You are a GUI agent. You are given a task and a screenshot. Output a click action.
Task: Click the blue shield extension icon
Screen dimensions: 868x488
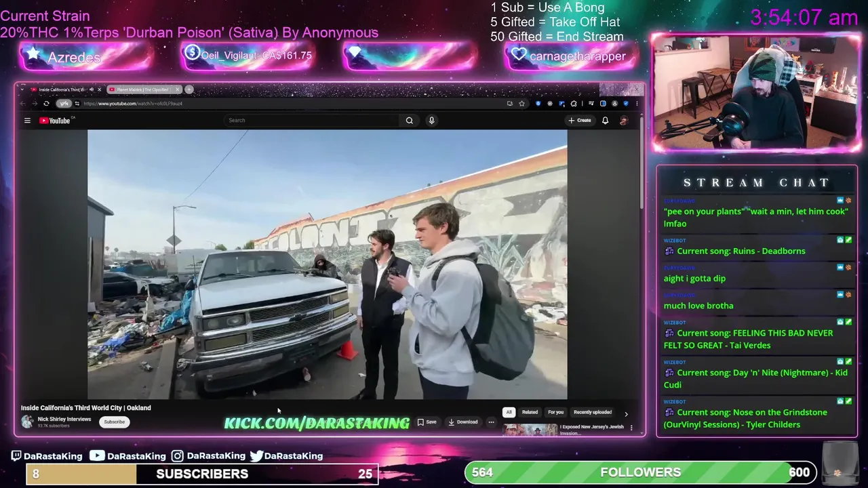click(538, 104)
